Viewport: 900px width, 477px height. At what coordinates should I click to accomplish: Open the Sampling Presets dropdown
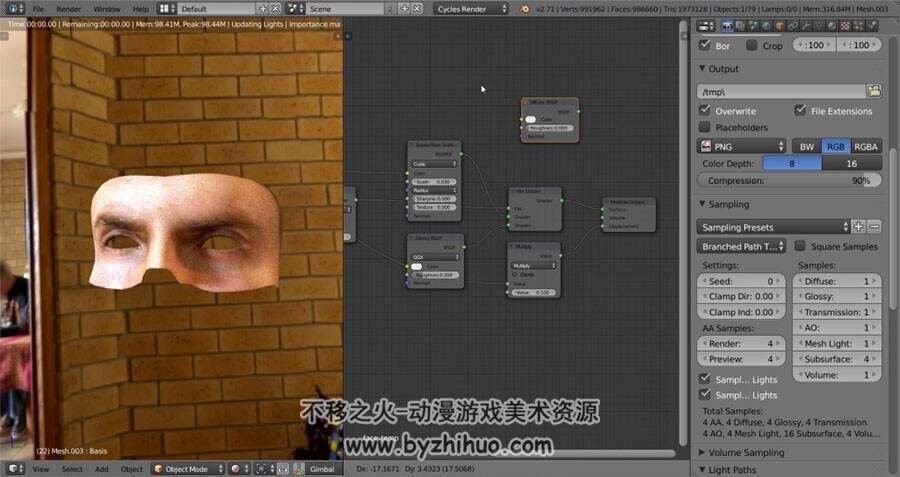[773, 227]
